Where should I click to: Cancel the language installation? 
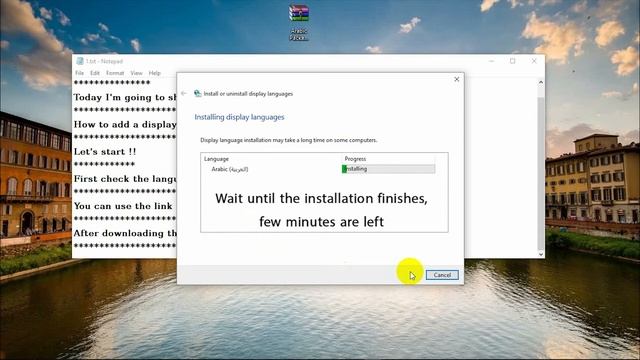click(442, 275)
